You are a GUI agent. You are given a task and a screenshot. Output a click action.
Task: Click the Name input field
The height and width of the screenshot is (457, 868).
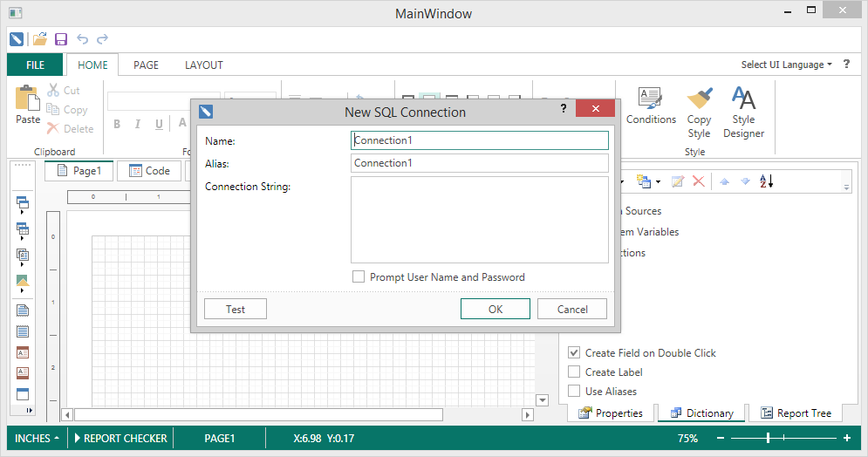(x=480, y=140)
